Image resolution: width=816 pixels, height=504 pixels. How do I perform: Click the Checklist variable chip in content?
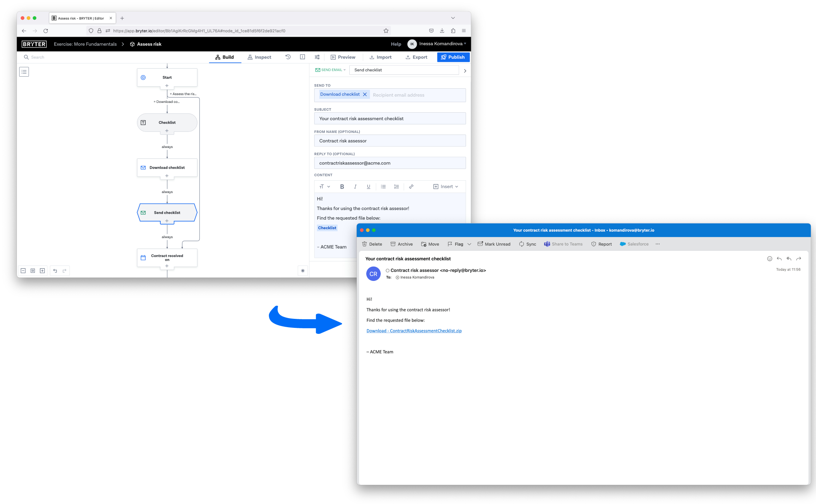(x=327, y=228)
